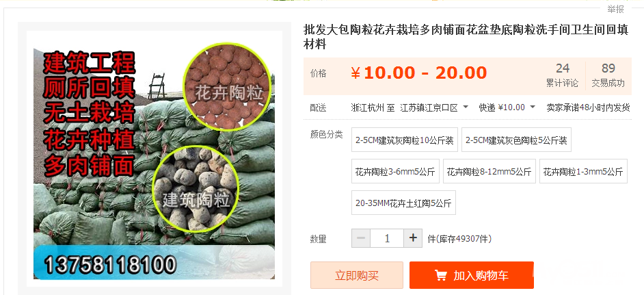
Task: Click the plus icon to increase quantity
Action: point(413,238)
